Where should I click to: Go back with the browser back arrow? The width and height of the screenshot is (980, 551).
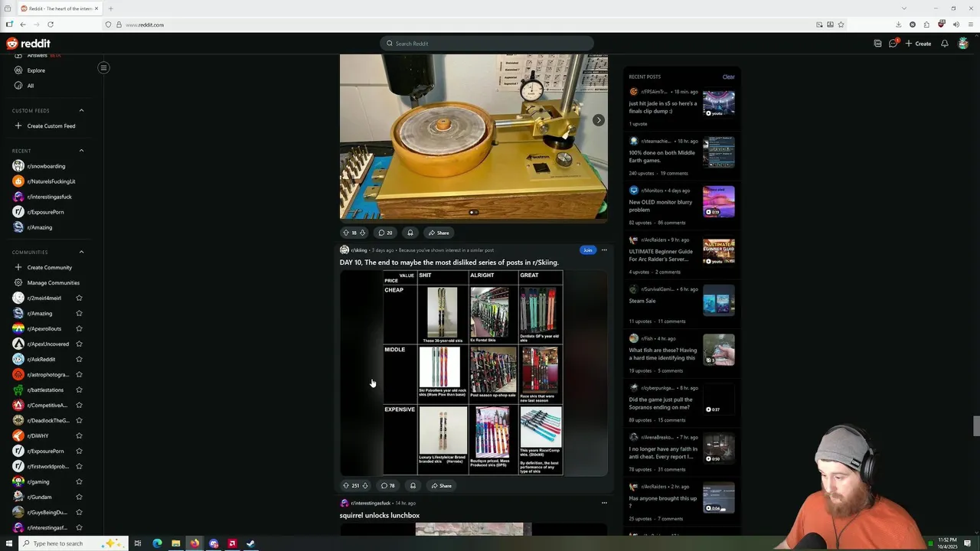point(23,24)
